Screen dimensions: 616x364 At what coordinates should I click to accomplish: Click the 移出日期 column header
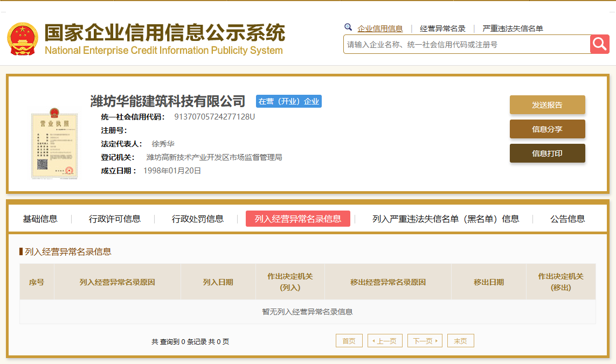[x=489, y=282]
